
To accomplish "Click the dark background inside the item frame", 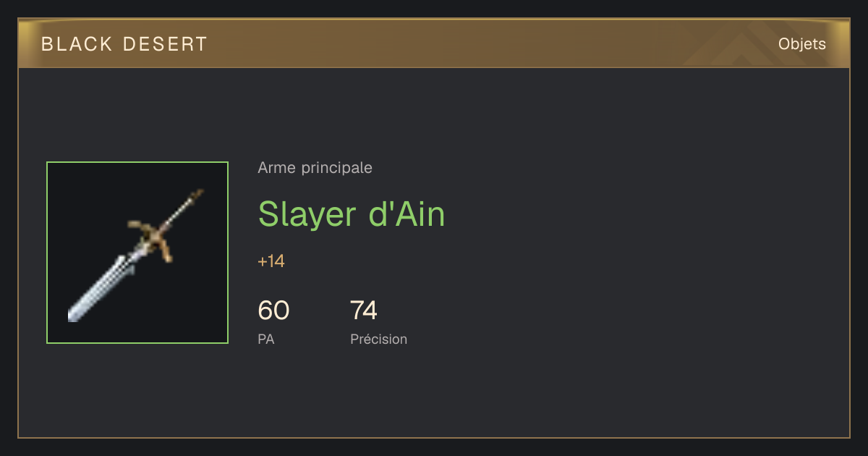I will tap(188, 304).
